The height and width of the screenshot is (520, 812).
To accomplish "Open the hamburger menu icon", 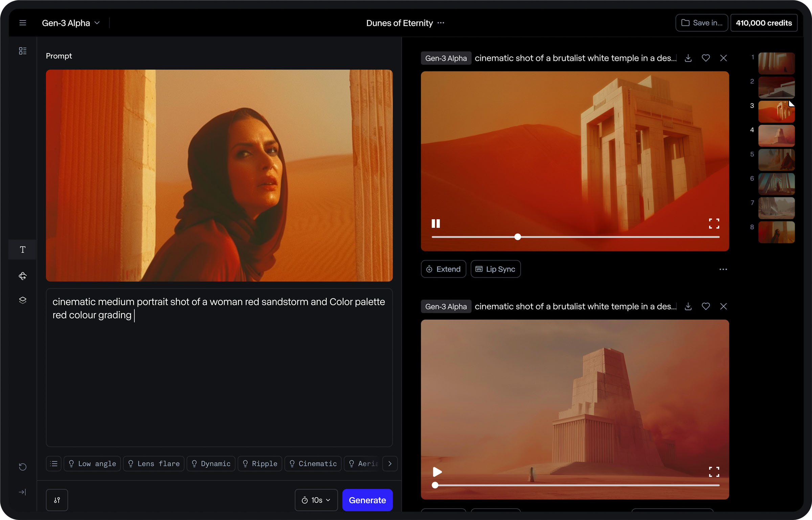I will tap(23, 23).
